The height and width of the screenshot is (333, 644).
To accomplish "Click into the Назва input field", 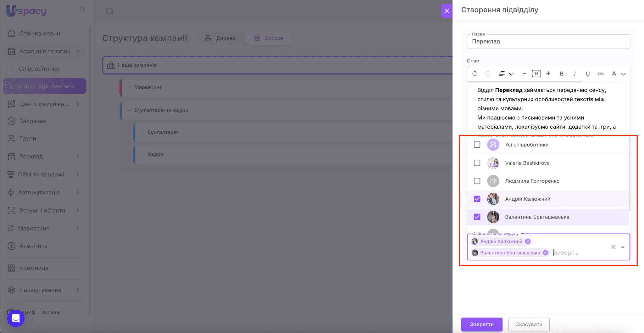I will click(548, 42).
